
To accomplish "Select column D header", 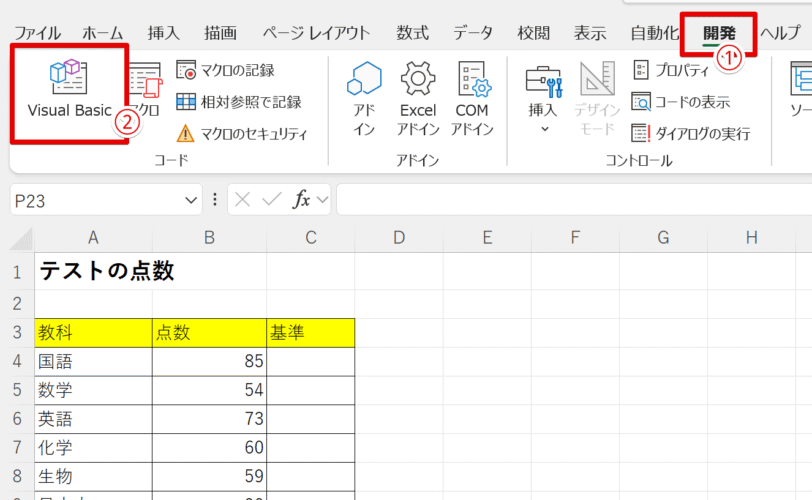I will [x=399, y=238].
